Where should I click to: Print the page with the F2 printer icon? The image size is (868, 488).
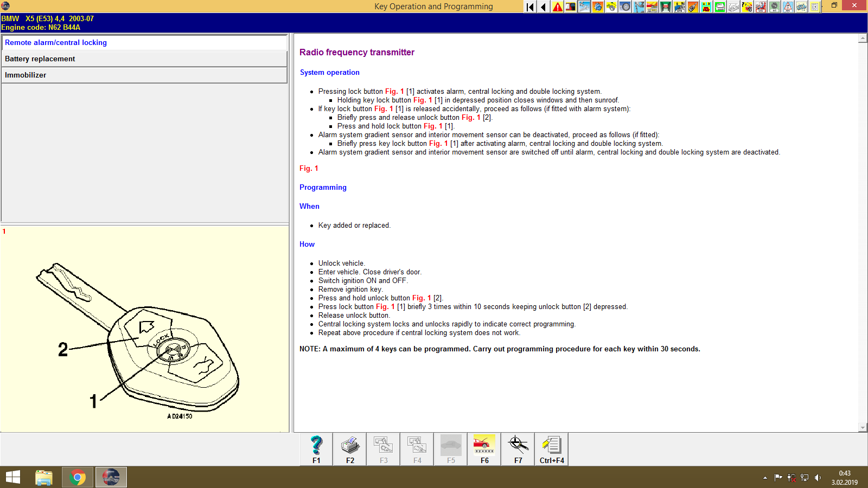[349, 449]
